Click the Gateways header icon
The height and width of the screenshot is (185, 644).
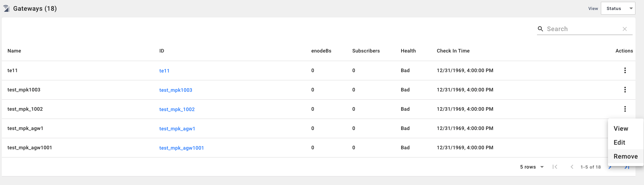click(x=6, y=9)
